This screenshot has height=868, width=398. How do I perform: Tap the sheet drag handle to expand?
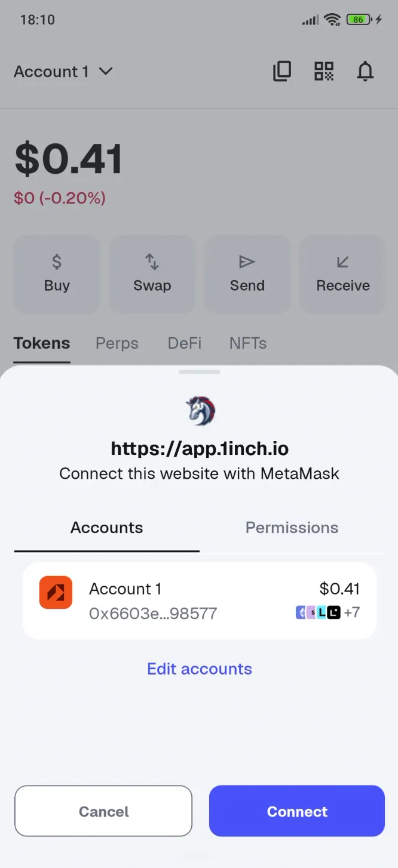pyautogui.click(x=200, y=371)
